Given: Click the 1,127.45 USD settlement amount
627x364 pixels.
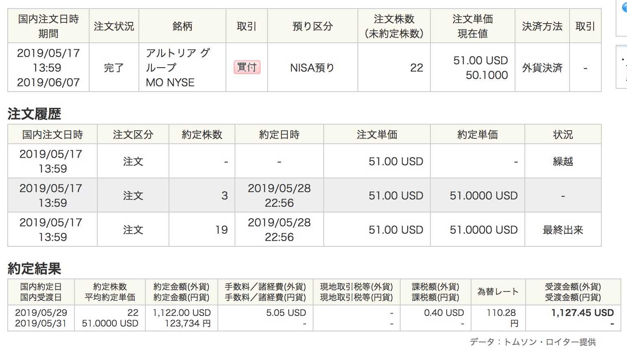Looking at the screenshot, I should (x=582, y=313).
